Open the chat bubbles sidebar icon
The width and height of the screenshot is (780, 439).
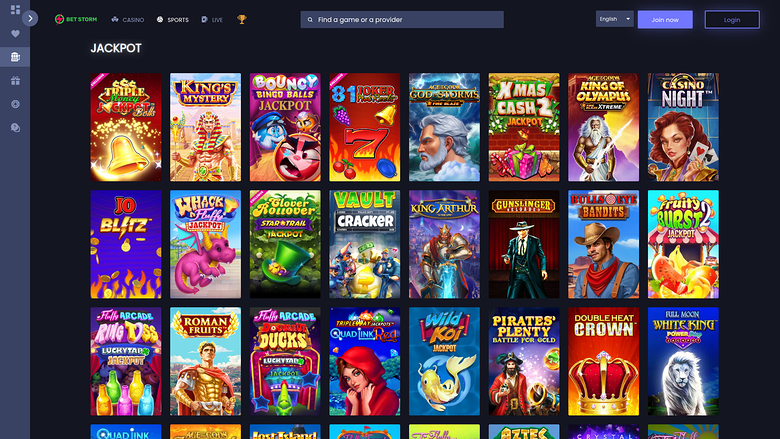click(15, 128)
